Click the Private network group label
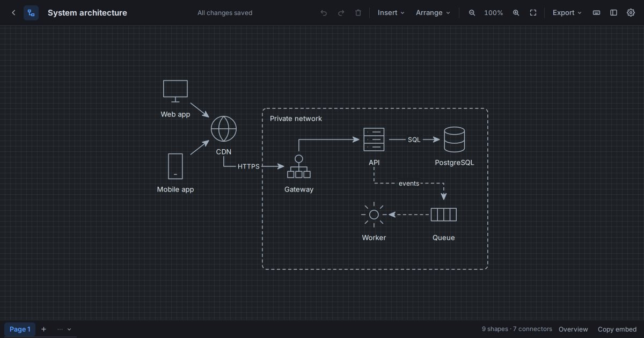The image size is (644, 338). 296,119
